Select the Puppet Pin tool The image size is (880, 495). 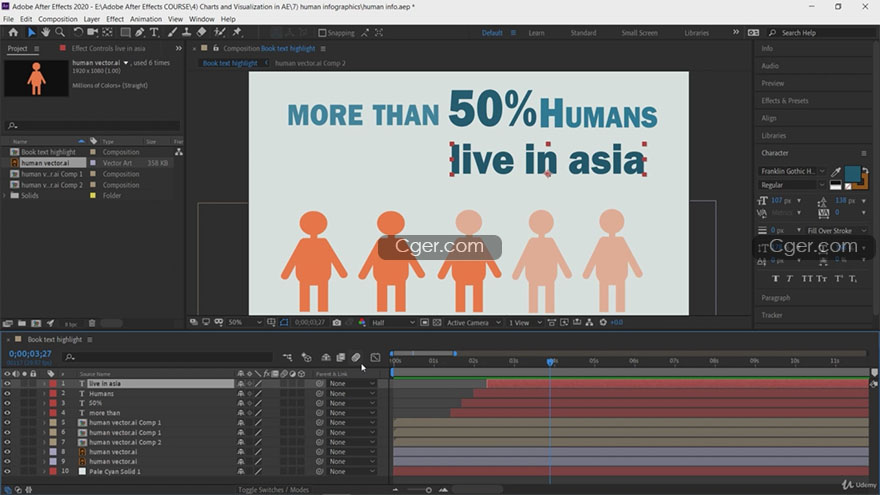[237, 33]
